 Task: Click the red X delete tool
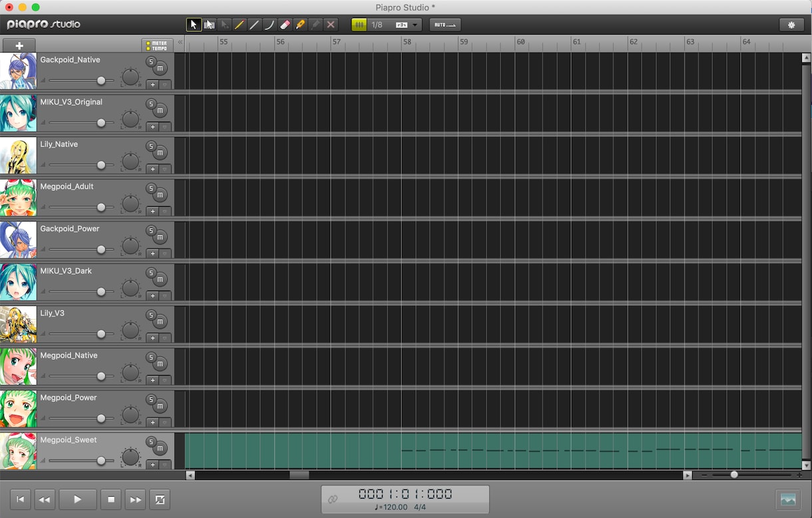[x=331, y=25]
